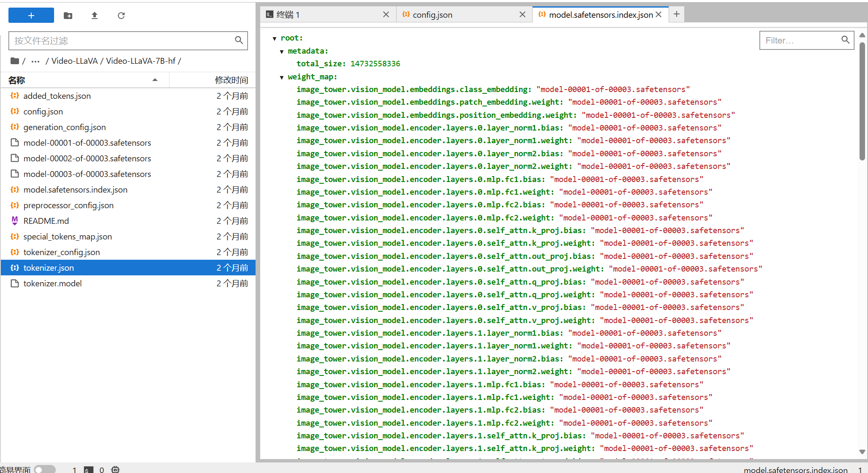Focus the file name filter field
Image resolution: width=868 pixels, height=473 pixels.
click(128, 41)
